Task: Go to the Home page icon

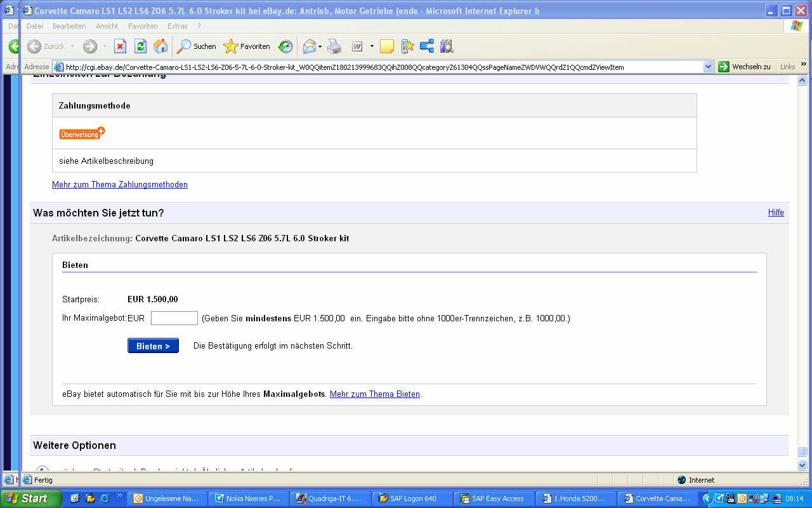Action: 160,46
